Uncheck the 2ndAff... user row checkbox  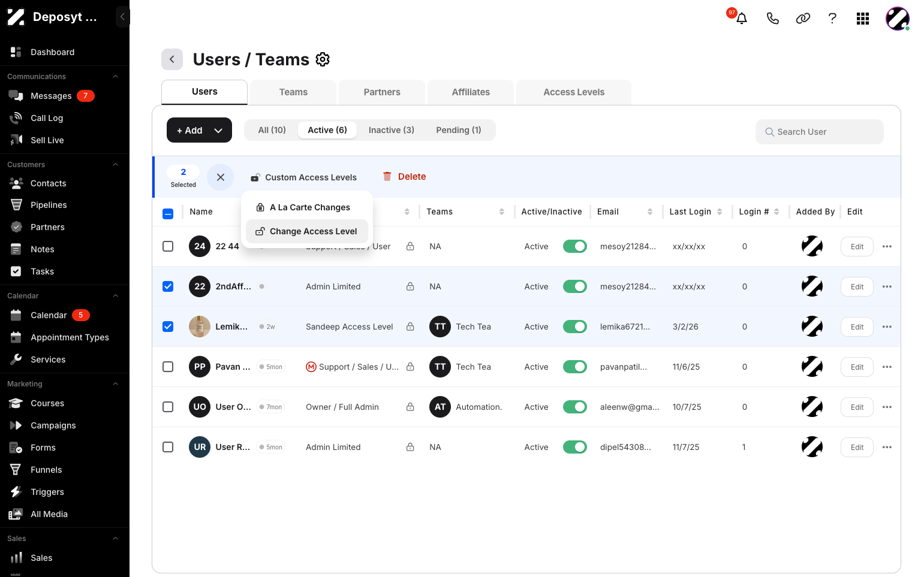168,286
